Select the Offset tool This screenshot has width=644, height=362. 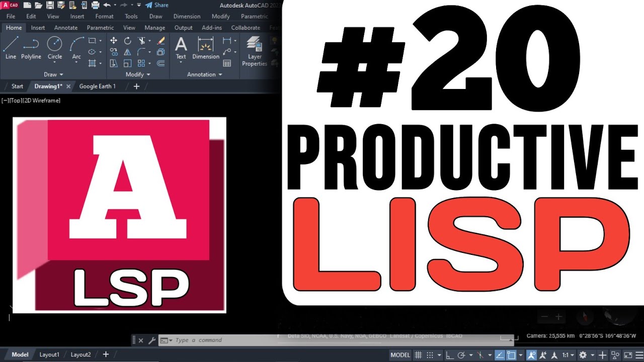(x=161, y=63)
